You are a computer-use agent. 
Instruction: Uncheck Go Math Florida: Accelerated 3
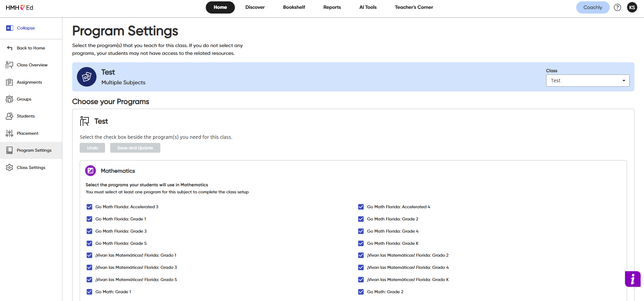coord(89,207)
